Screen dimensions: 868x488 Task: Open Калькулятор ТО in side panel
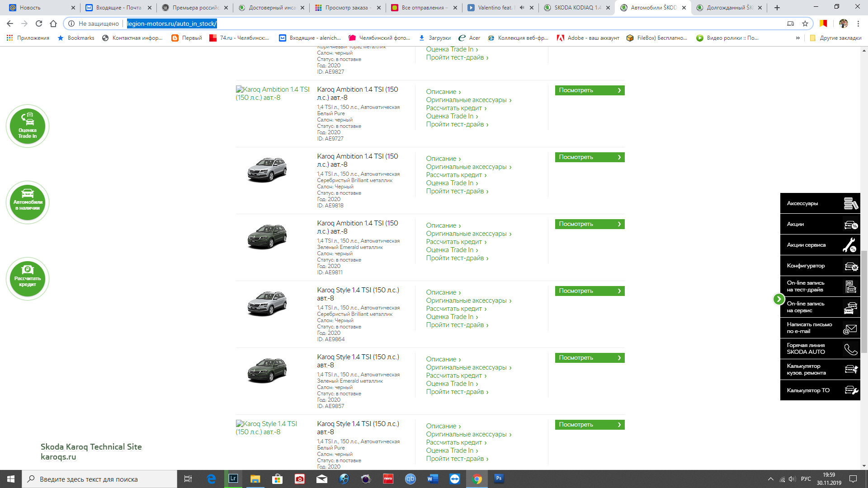tap(820, 390)
